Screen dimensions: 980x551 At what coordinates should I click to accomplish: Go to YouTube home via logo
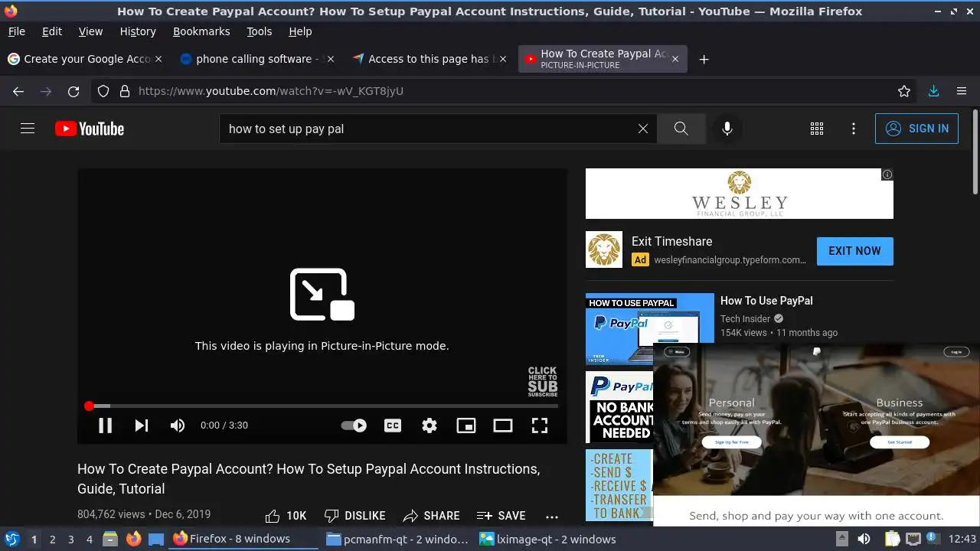[90, 129]
